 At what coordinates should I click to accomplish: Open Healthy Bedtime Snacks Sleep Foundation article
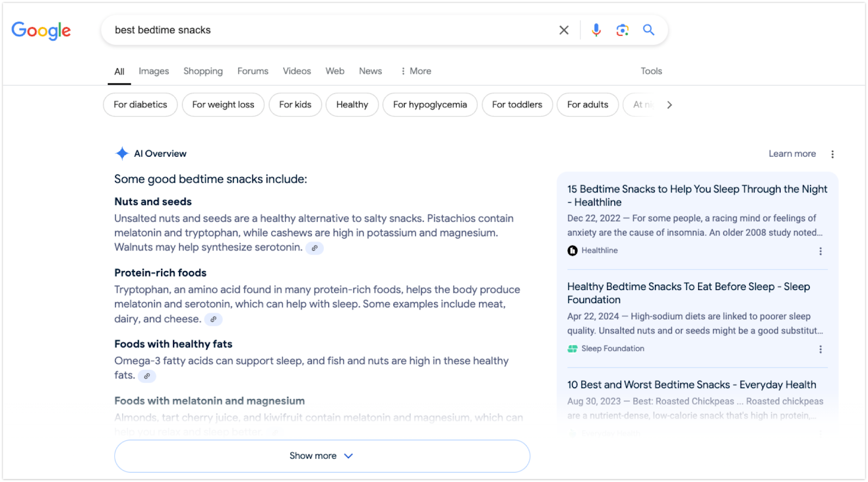688,293
